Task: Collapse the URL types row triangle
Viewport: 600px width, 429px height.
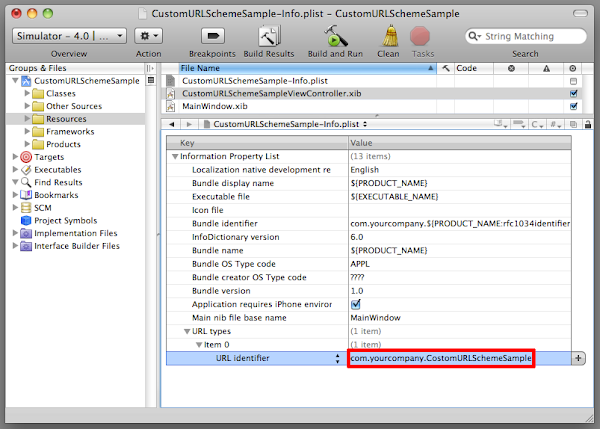Action: (x=187, y=331)
